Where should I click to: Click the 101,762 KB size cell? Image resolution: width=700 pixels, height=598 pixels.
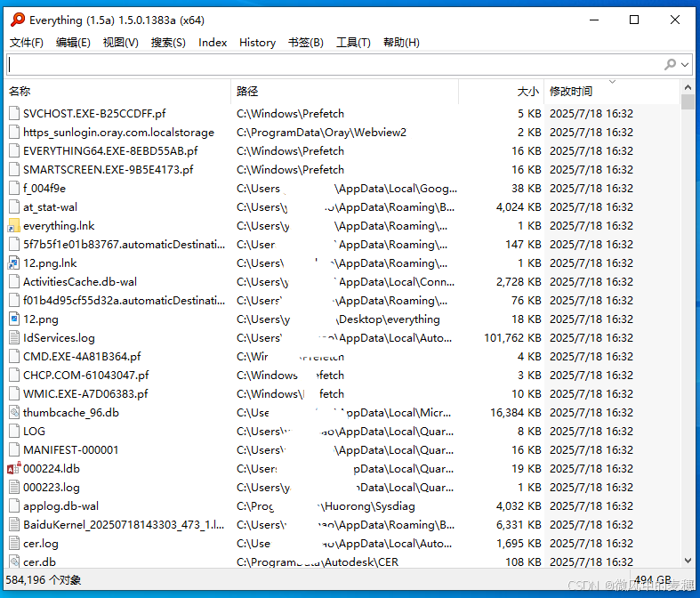coord(512,338)
